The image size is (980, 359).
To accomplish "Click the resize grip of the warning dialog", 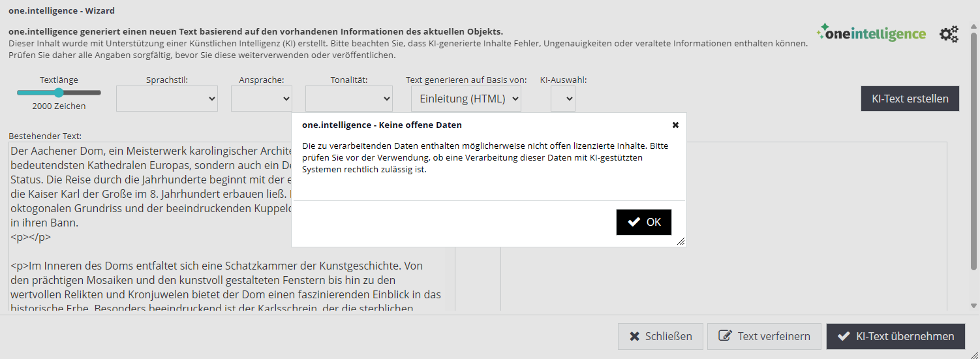I will (x=681, y=242).
